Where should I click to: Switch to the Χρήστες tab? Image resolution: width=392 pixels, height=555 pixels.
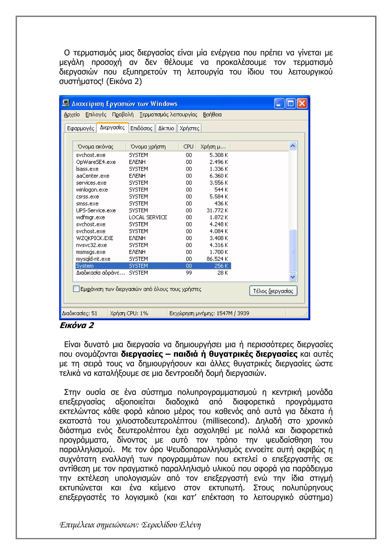click(189, 128)
